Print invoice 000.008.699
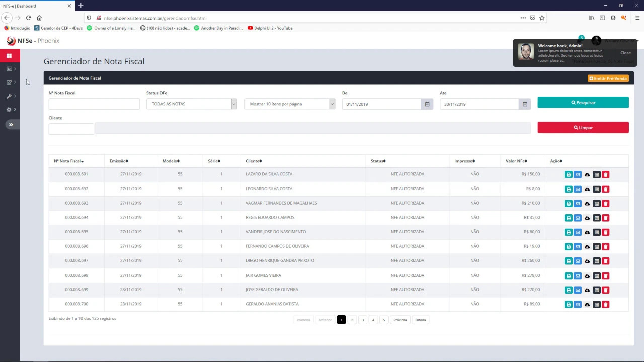This screenshot has width=644, height=362. coord(568,290)
